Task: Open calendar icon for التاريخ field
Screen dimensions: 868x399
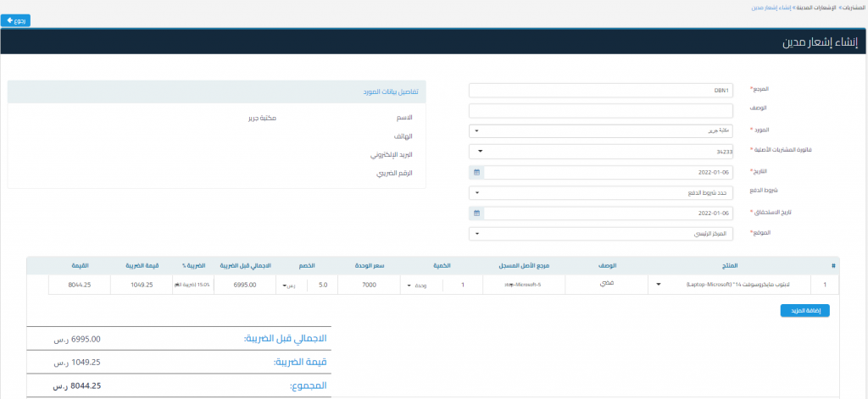Action: pos(476,172)
